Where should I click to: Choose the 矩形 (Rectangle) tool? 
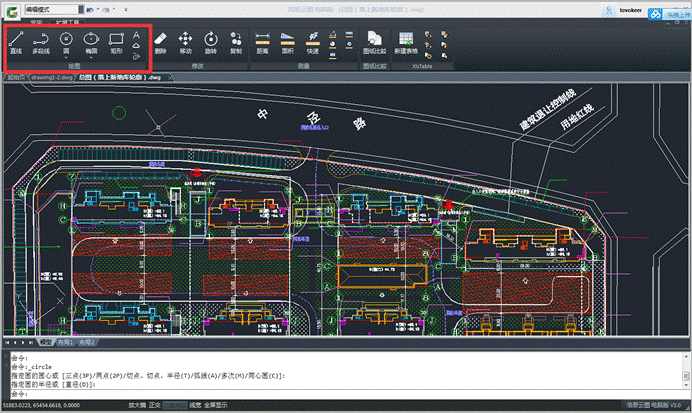116,42
